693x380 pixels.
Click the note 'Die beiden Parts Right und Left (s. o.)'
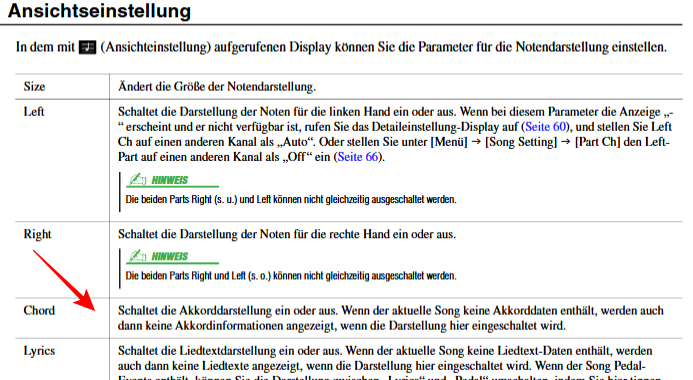[291, 276]
